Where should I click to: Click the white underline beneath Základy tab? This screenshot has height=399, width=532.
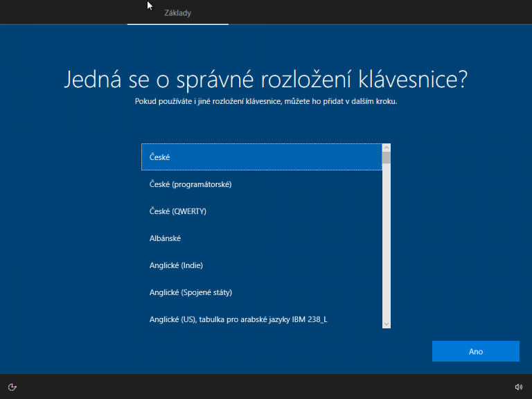click(x=178, y=24)
